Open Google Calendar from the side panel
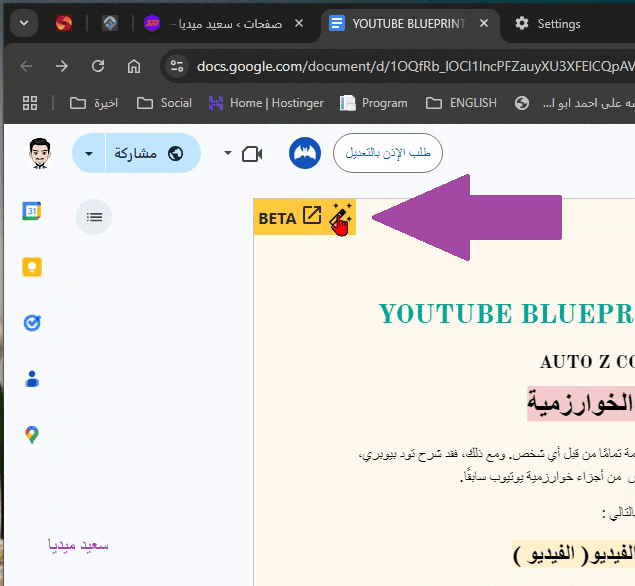The width and height of the screenshot is (635, 586). (x=32, y=211)
